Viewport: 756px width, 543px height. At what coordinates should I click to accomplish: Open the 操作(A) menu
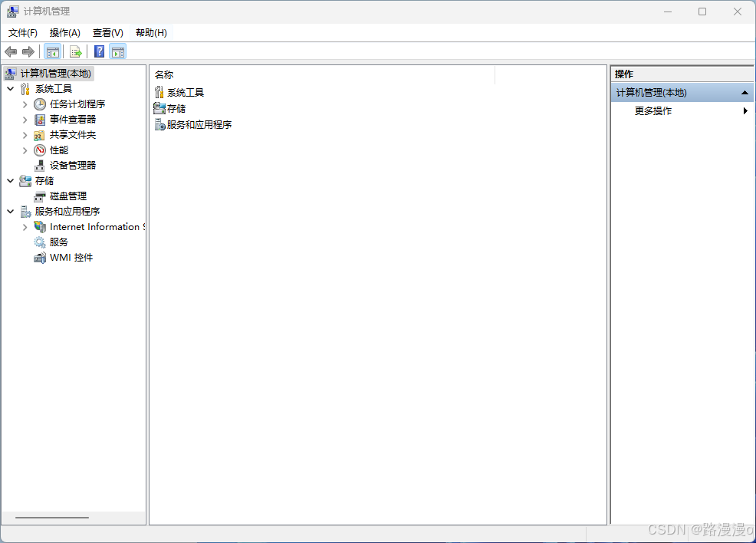pyautogui.click(x=64, y=33)
